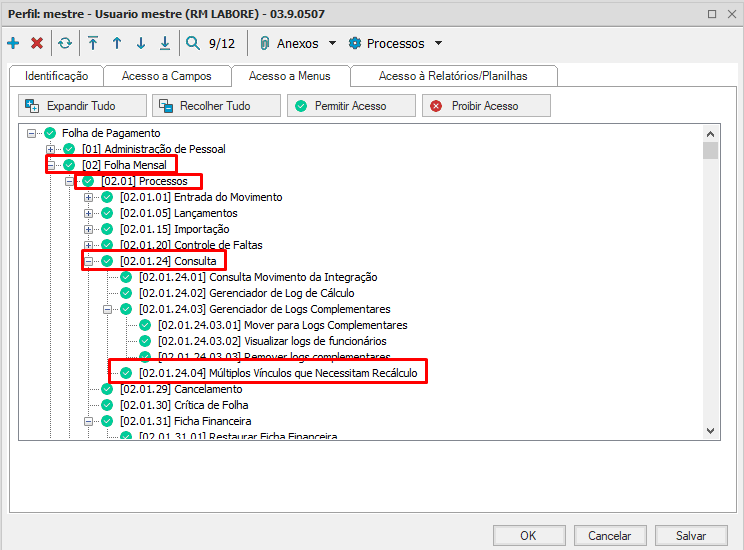The width and height of the screenshot is (744, 550).
Task: Select the [02.01.30] Crítica de Folha item
Action: click(184, 405)
